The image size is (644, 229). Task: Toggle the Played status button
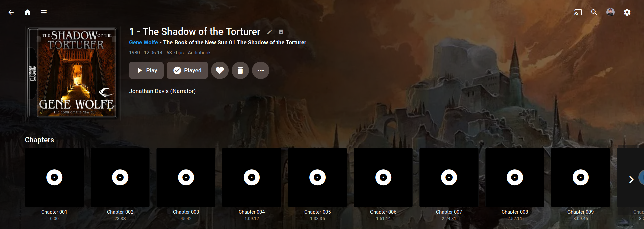tap(187, 70)
